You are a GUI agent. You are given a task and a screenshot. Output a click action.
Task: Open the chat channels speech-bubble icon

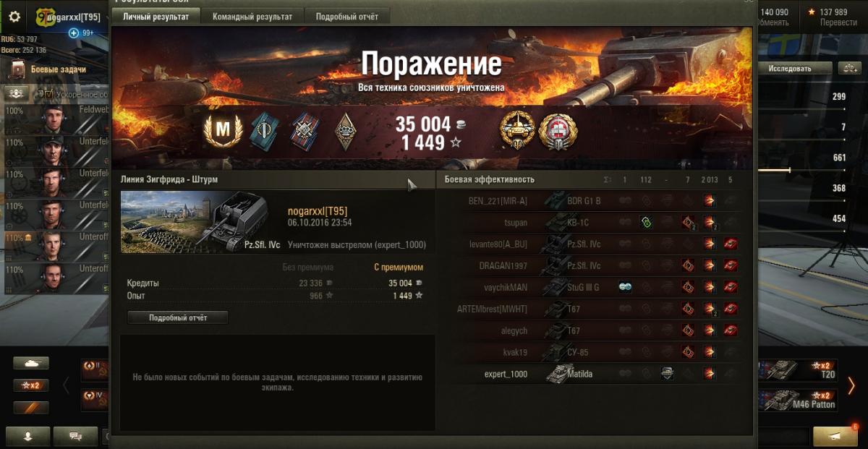75,436
